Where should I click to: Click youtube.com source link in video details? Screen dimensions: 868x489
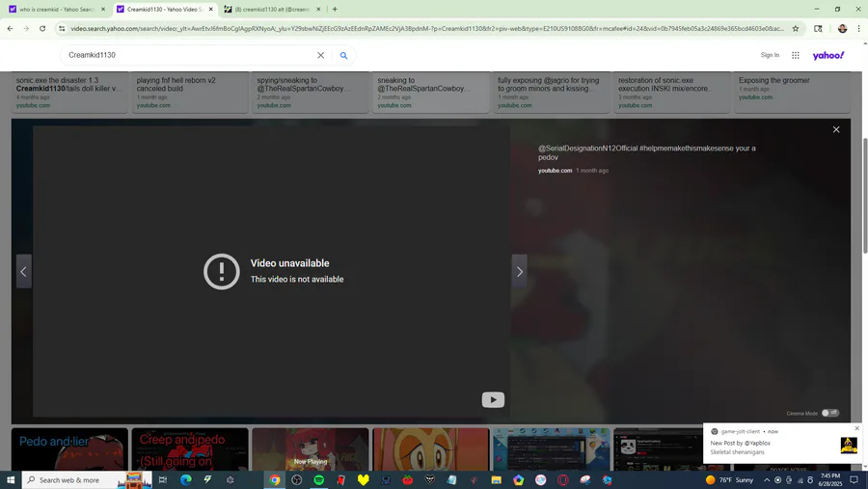(x=555, y=171)
